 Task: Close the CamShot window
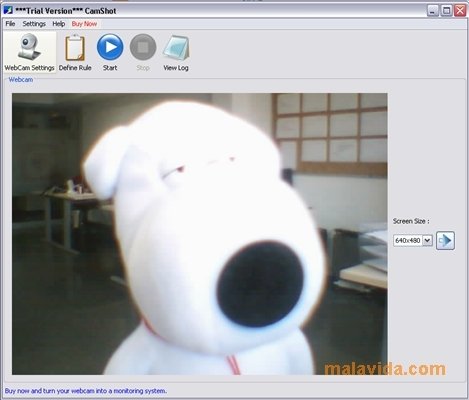(460, 11)
